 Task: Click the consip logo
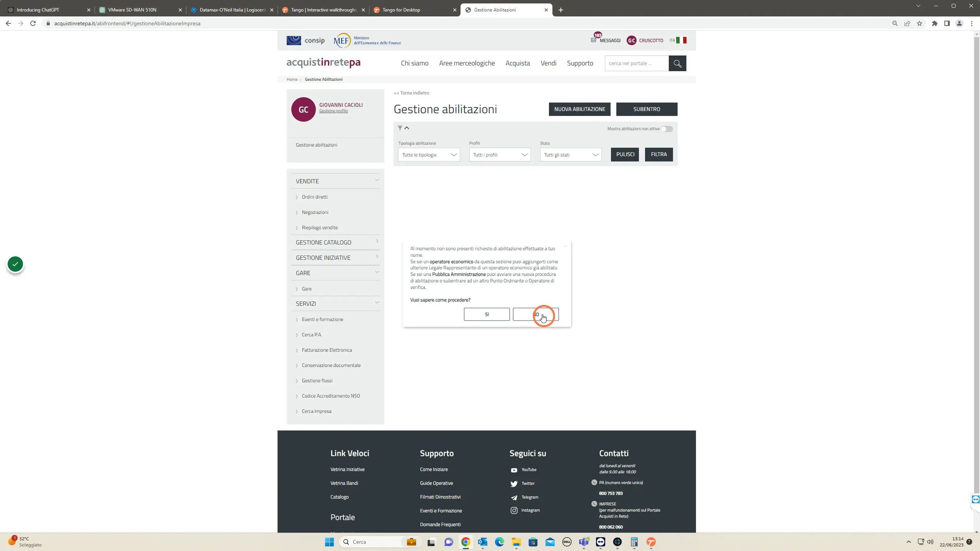[305, 40]
